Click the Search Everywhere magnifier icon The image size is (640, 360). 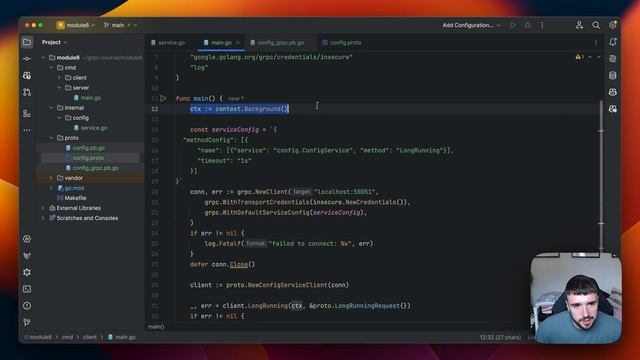click(596, 25)
